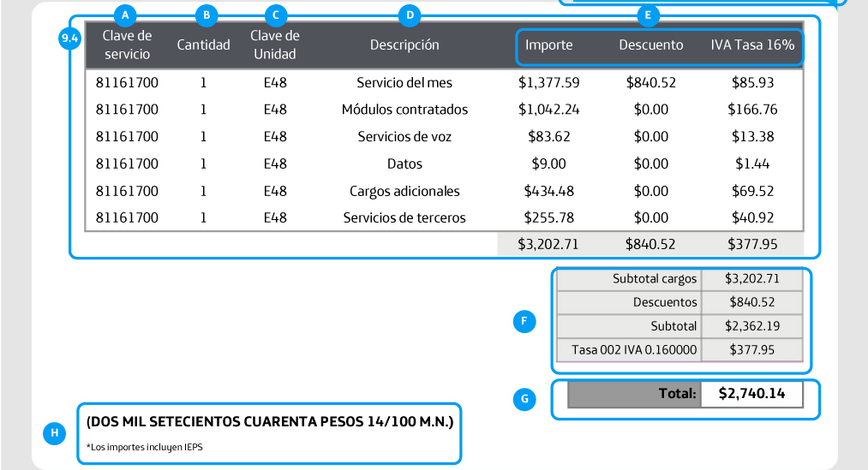The height and width of the screenshot is (470, 868).
Task: Click the amount in words text
Action: (270, 421)
